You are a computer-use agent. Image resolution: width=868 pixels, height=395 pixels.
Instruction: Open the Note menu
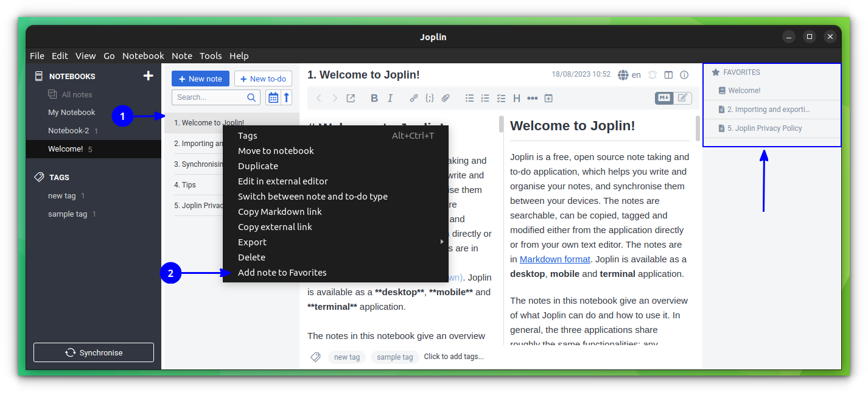tap(182, 55)
